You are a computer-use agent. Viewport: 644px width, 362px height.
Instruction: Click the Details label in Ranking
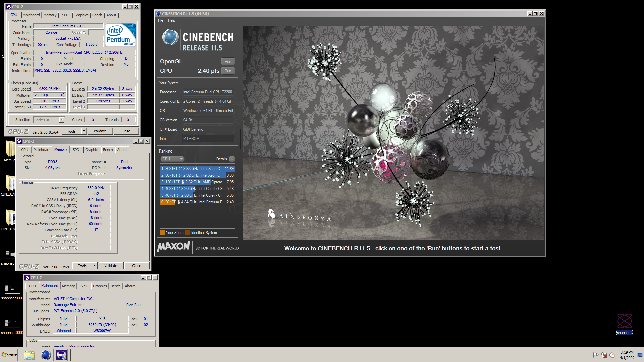pos(221,159)
